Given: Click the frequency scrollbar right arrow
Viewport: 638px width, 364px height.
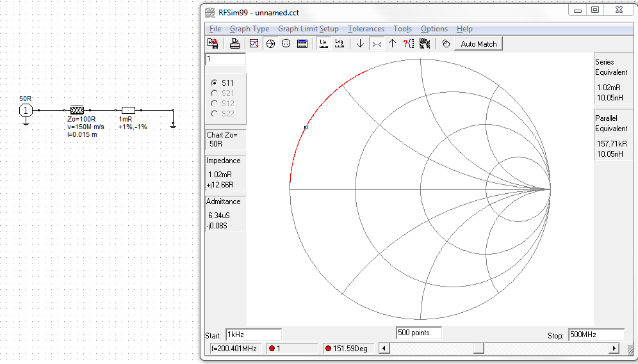Looking at the screenshot, I should (x=614, y=348).
